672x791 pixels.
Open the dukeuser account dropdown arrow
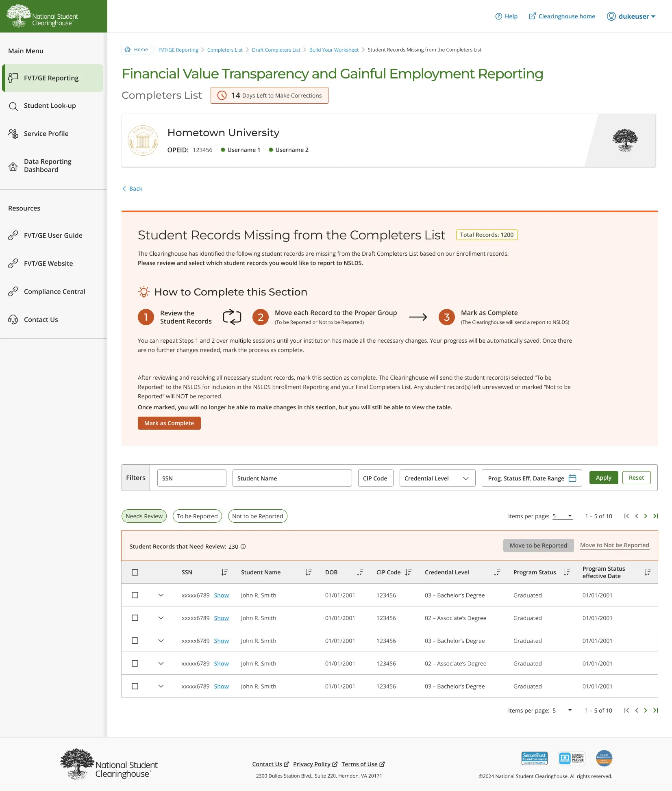point(653,17)
